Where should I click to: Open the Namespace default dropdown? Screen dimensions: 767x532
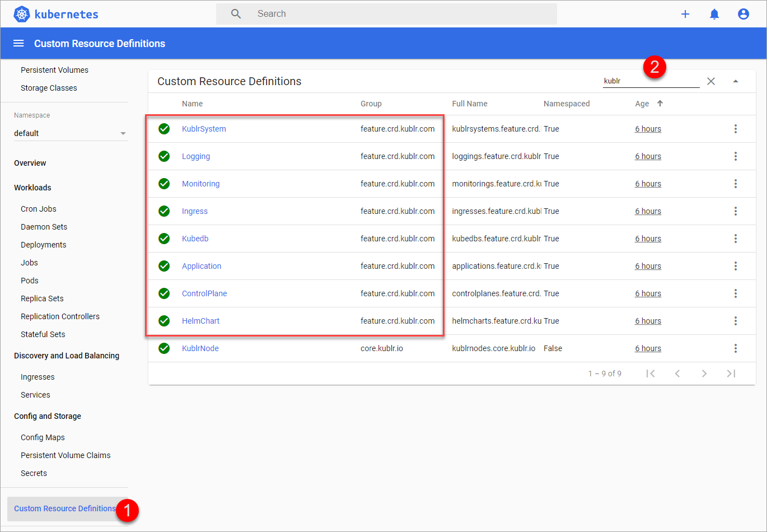pos(71,133)
